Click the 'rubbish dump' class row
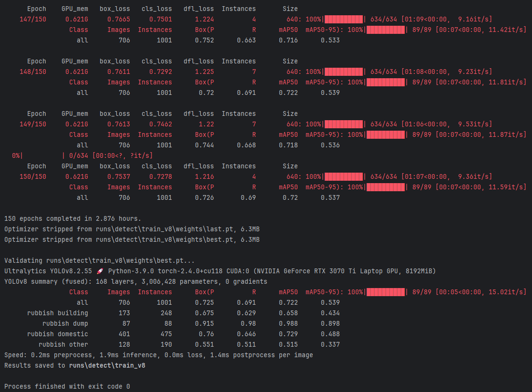Viewport: 532px width, 392px height. (191, 323)
